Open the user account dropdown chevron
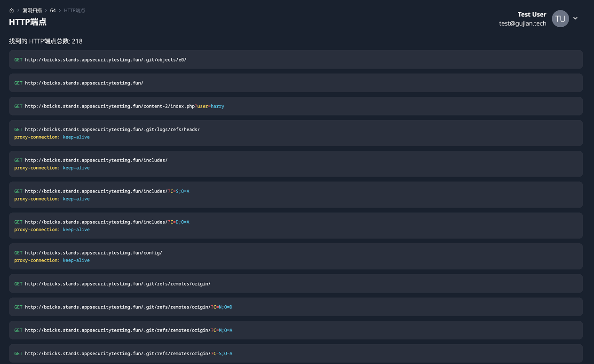This screenshot has width=594, height=364. (x=575, y=18)
